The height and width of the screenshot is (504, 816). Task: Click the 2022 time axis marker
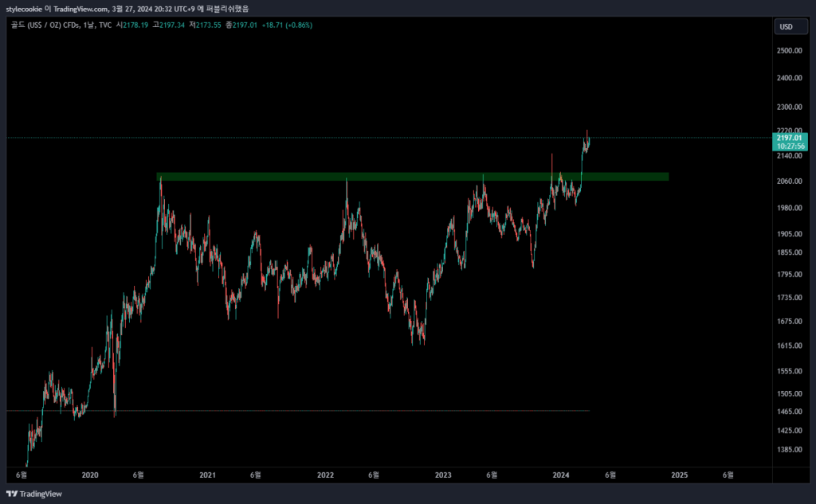pos(326,475)
